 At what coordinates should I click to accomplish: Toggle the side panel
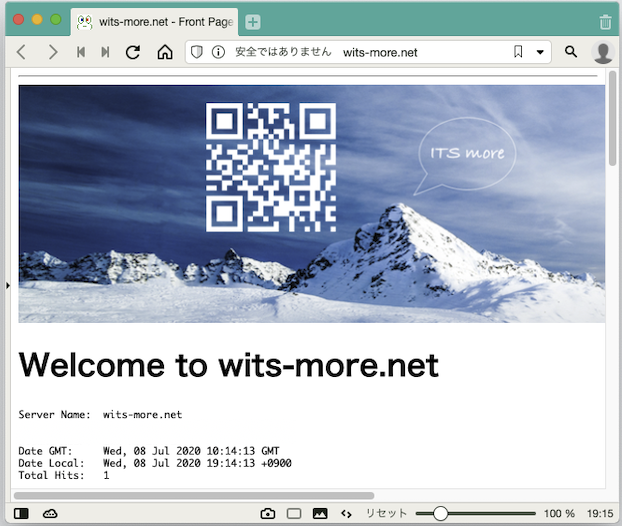click(x=22, y=513)
